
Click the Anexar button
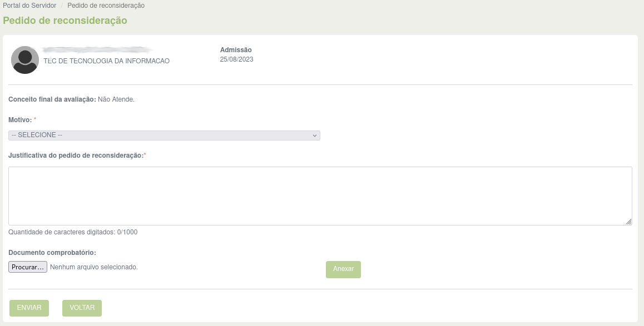tap(343, 269)
